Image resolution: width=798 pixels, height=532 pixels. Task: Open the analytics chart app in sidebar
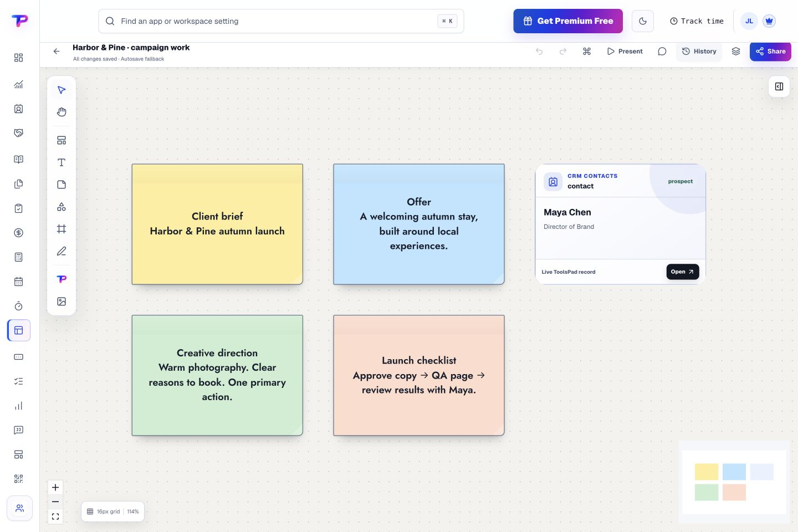18,84
